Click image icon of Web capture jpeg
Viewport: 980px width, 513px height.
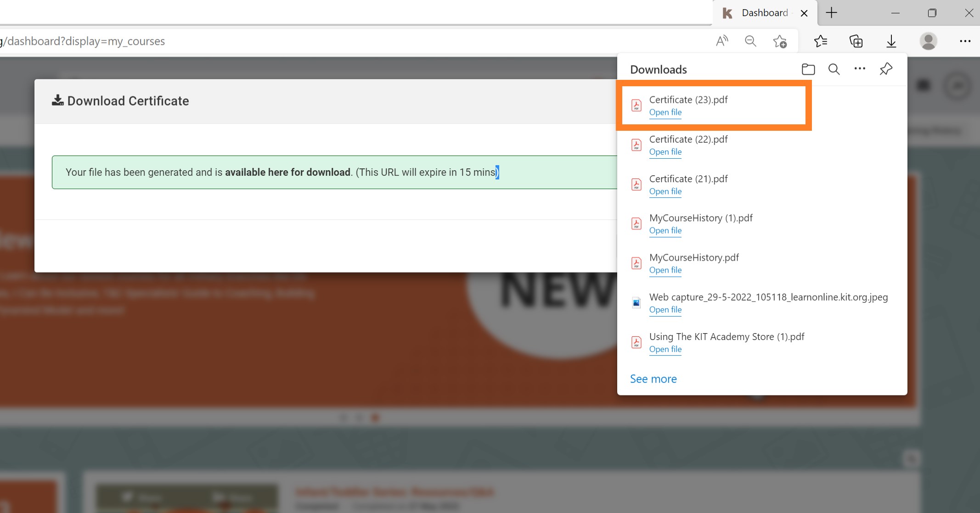[x=636, y=303]
